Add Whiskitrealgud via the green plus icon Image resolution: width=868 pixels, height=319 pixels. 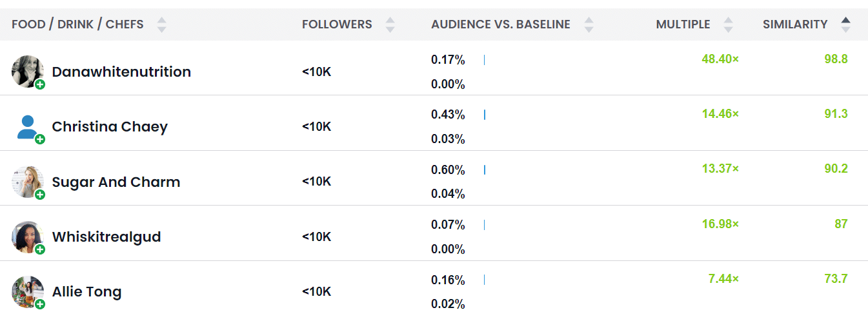point(40,249)
